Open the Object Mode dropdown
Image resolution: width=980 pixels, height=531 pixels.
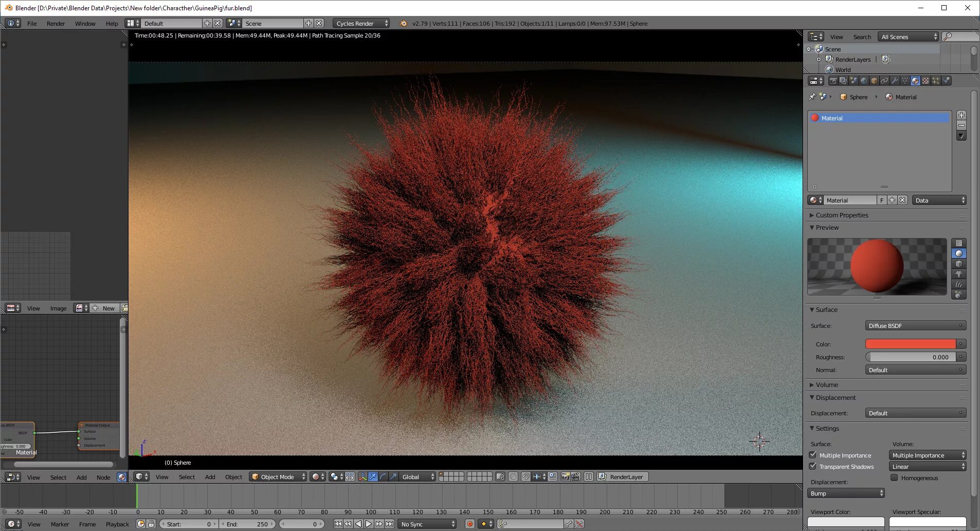point(278,477)
